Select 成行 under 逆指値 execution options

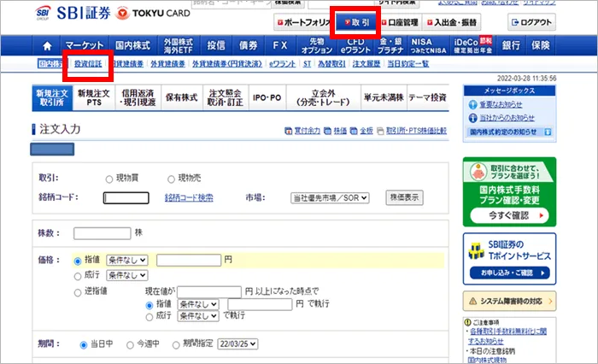(x=149, y=317)
